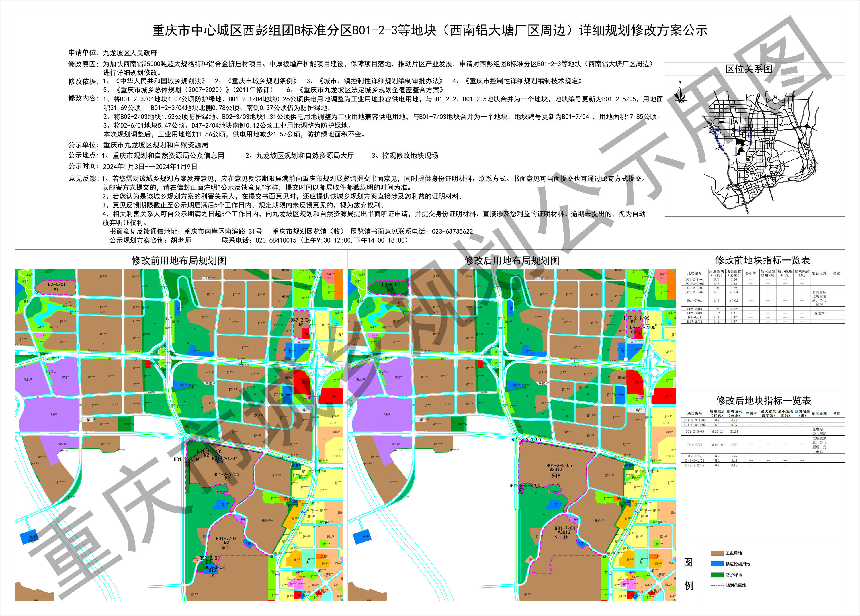Click the B01-2-3-2/05 label in after map
Screen dimensions: 860x616
[525, 485]
